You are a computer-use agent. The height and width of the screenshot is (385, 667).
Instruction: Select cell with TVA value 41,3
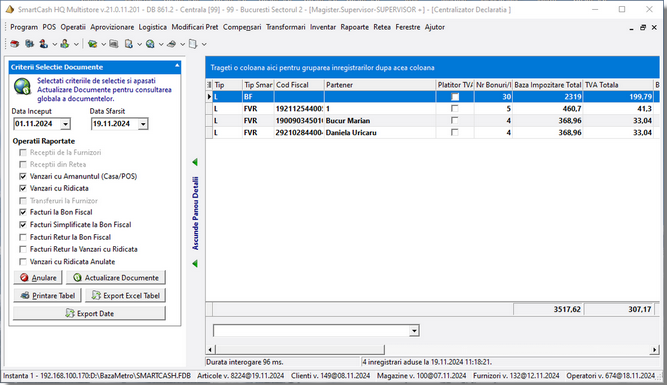coord(618,108)
